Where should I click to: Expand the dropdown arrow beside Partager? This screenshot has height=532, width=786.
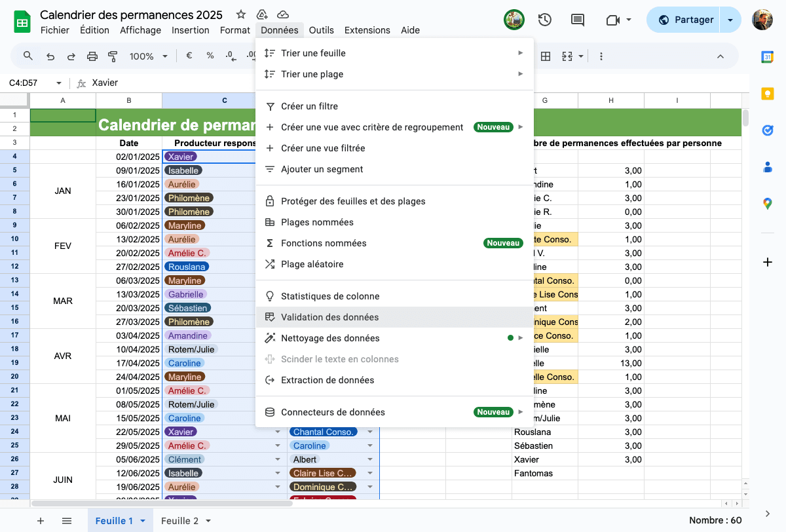point(730,20)
